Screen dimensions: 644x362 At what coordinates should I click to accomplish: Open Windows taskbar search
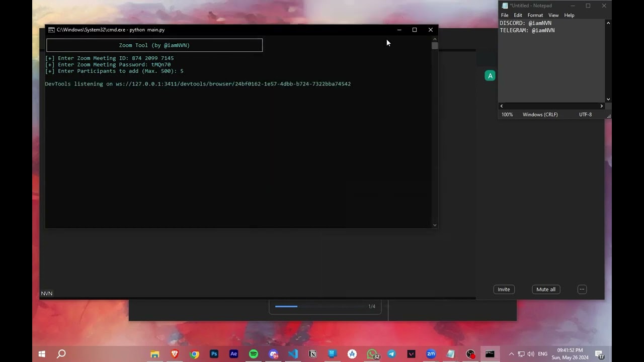click(x=61, y=354)
